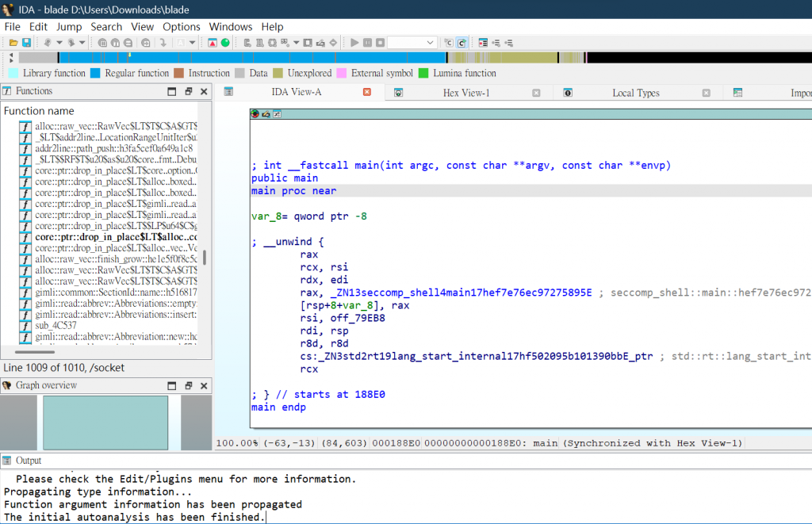This screenshot has width=812, height=524.
Task: Click the Functions panel header icon
Action: [x=7, y=91]
